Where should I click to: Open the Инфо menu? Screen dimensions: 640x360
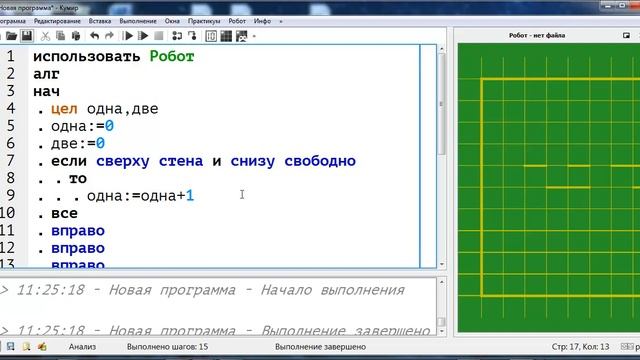point(262,21)
